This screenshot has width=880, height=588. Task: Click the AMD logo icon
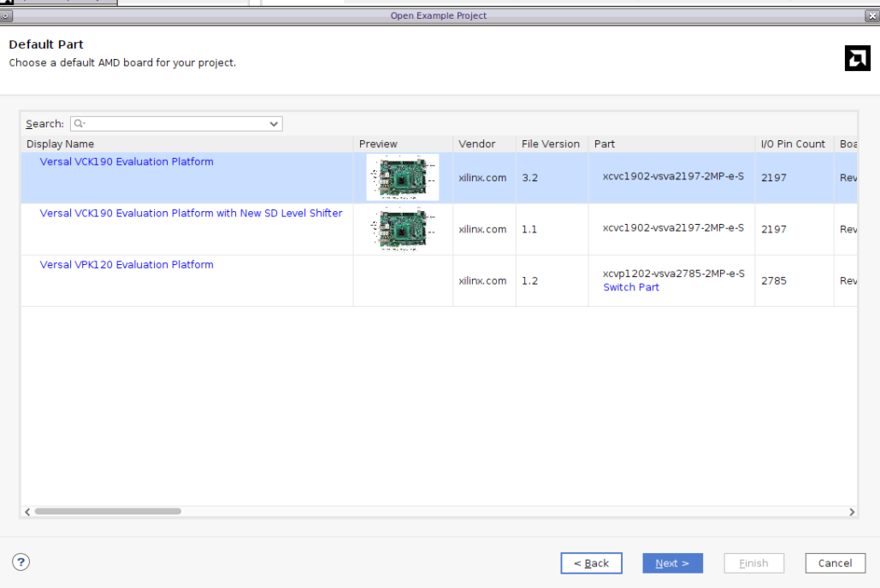857,58
